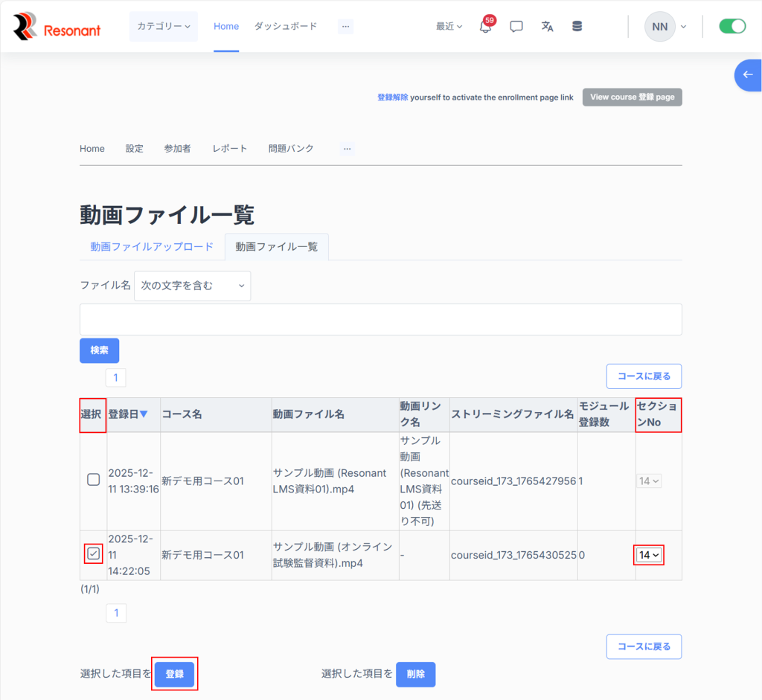
Task: Click the blue back arrow drawer button
Action: (x=748, y=75)
